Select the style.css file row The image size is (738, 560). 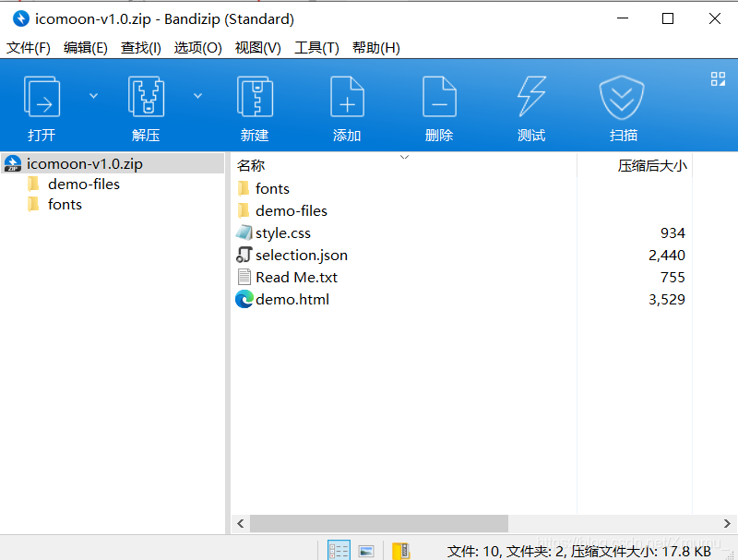coord(461,232)
